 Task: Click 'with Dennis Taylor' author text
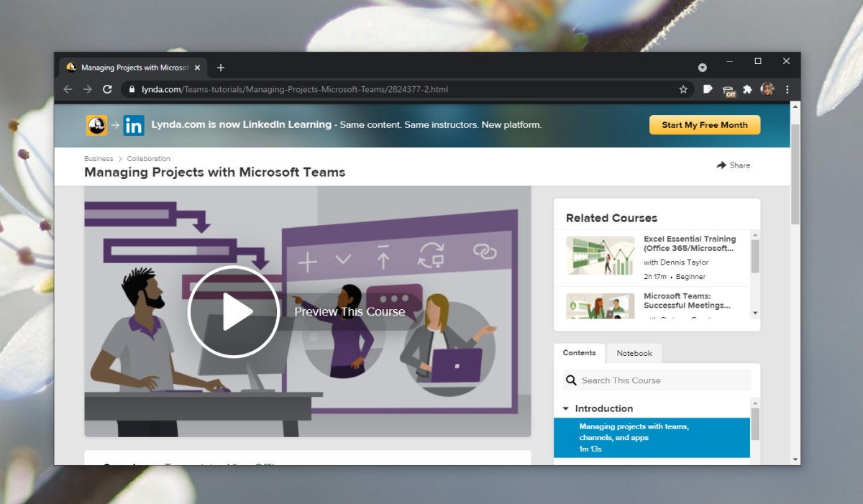tap(676, 262)
